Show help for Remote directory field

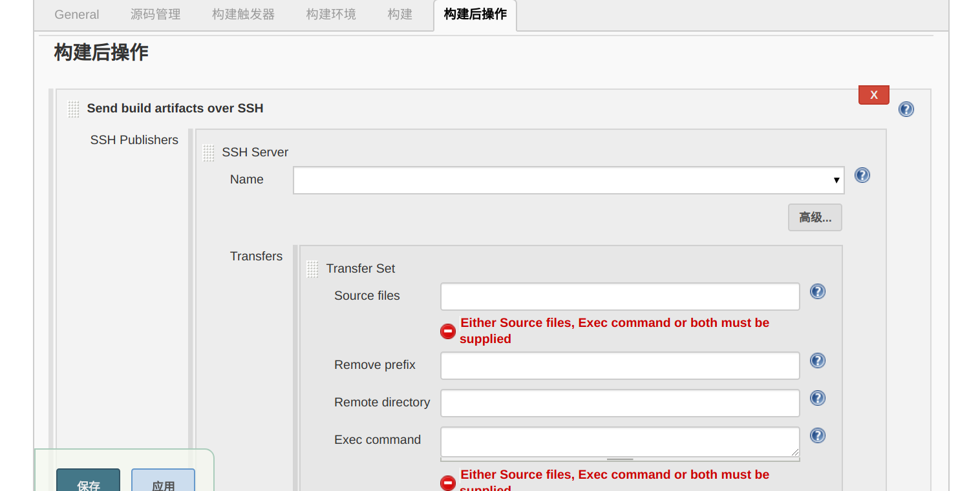818,398
